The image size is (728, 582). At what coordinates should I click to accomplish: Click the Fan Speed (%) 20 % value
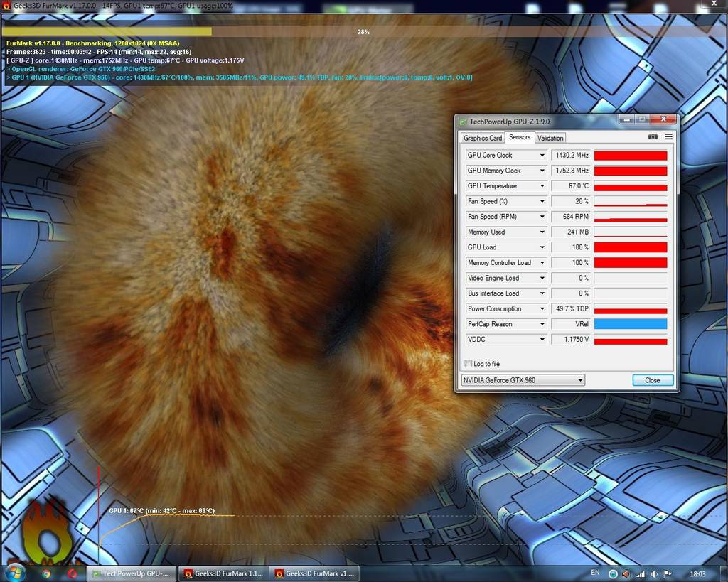click(x=570, y=201)
